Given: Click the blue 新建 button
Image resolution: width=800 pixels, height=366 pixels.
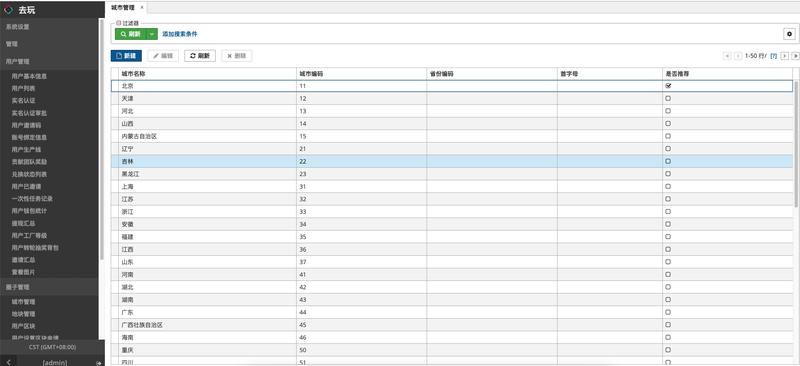Looking at the screenshot, I should (x=126, y=56).
